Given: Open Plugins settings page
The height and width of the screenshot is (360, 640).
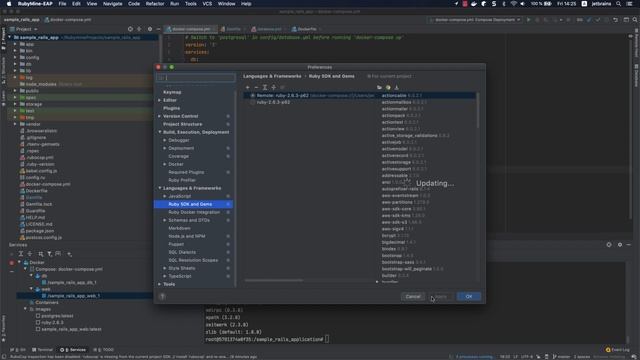Looking at the screenshot, I should click(x=171, y=108).
